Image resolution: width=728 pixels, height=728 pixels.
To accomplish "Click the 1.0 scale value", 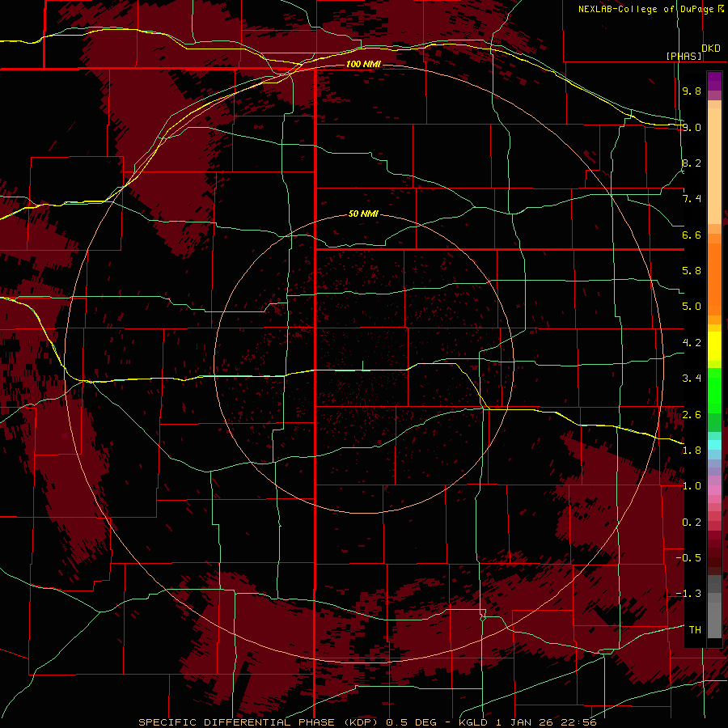I will tap(692, 486).
